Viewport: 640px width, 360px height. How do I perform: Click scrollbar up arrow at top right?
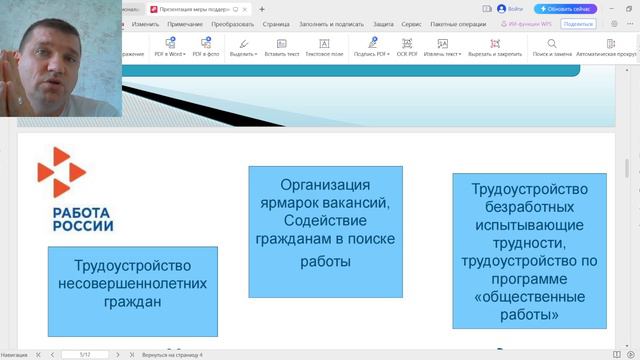tap(627, 70)
